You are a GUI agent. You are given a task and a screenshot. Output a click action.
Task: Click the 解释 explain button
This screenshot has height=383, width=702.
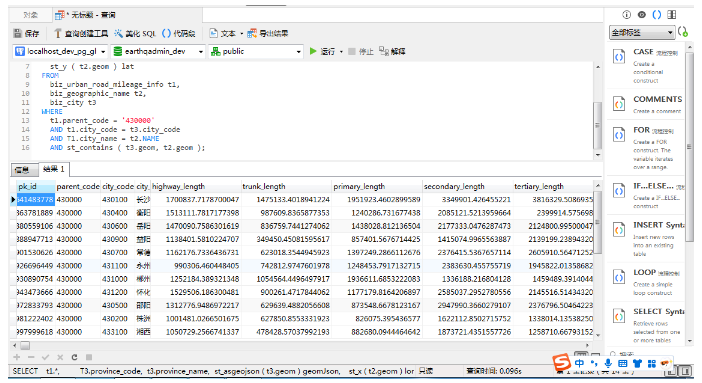click(392, 52)
